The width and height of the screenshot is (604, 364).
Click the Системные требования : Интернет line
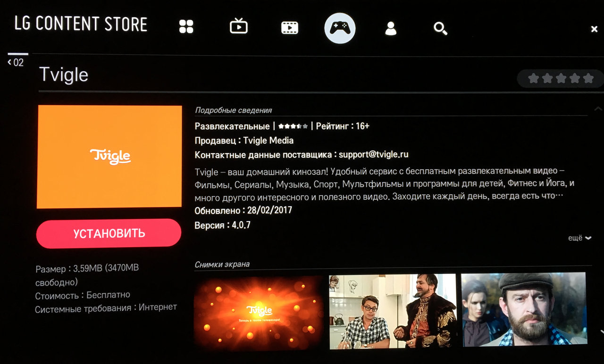106,308
